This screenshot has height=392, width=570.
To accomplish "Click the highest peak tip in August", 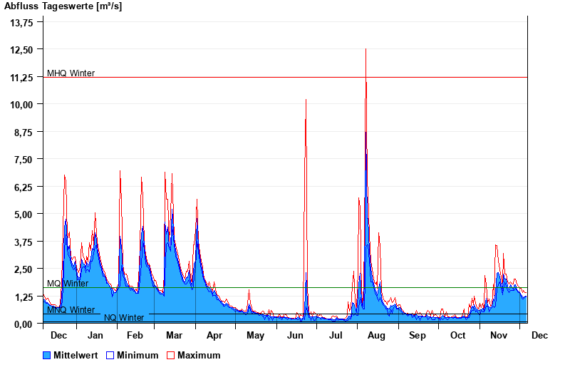I will pyautogui.click(x=366, y=49).
